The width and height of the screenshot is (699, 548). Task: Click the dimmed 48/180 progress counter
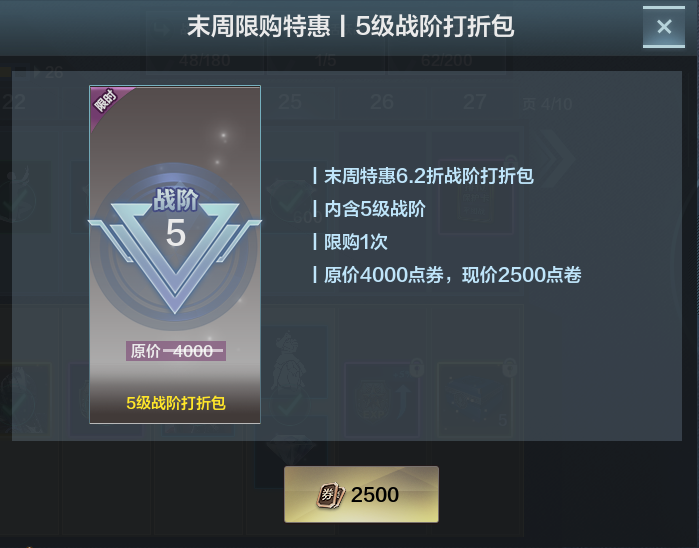[x=205, y=60]
